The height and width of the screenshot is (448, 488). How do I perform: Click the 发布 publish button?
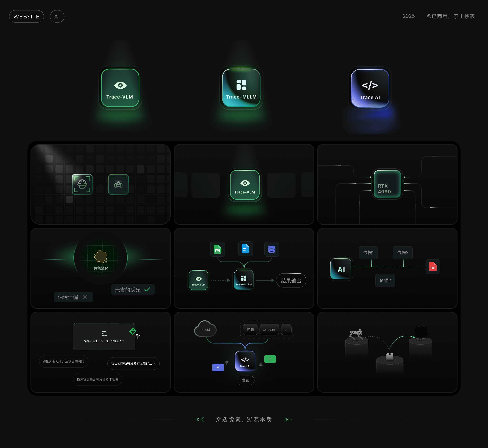coord(246,380)
